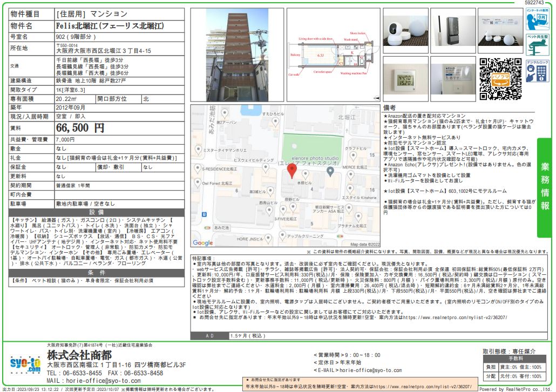Viewport: 556px width, 392px height.
Task: Click the AD value 1.5ヶ月
Action: (x=248, y=336)
